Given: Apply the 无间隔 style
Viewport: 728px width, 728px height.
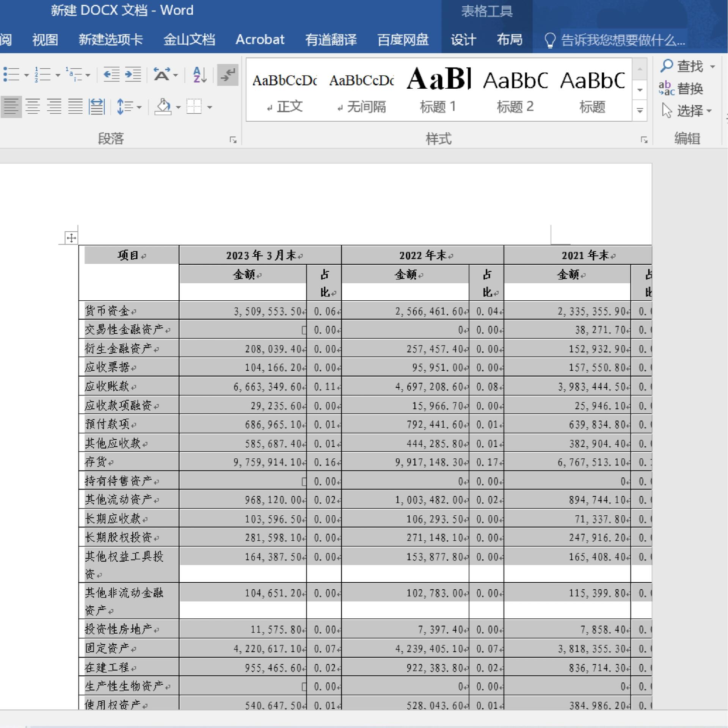Looking at the screenshot, I should [x=362, y=90].
